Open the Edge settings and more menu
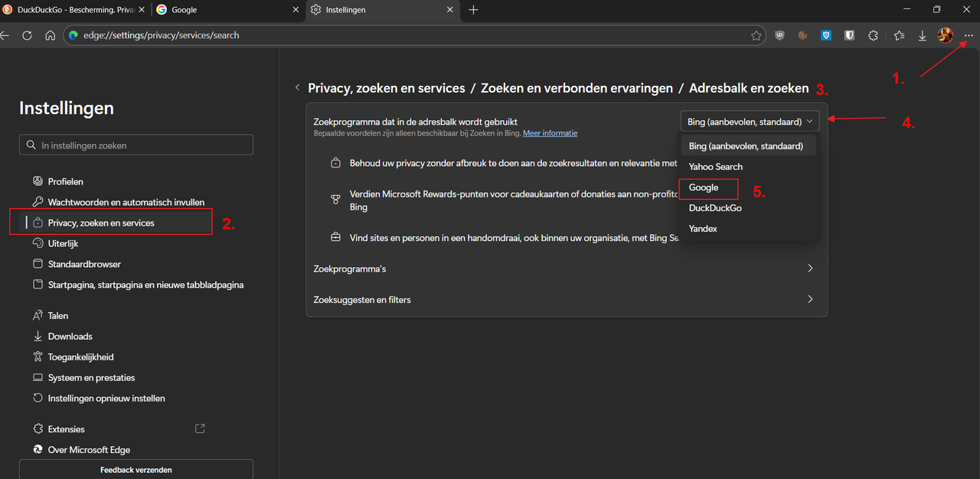This screenshot has height=479, width=980. pyautogui.click(x=969, y=35)
